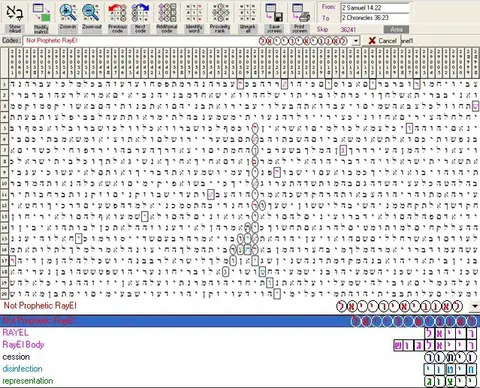The image size is (480, 388).
Task: Click the Save screen icon
Action: coord(274,12)
